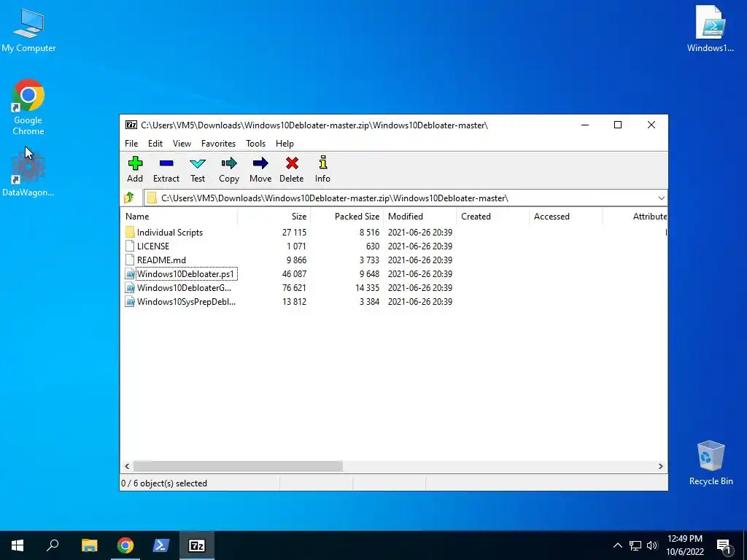Select the LICENSE file icon
The width and height of the screenshot is (747, 560).
pyautogui.click(x=130, y=246)
